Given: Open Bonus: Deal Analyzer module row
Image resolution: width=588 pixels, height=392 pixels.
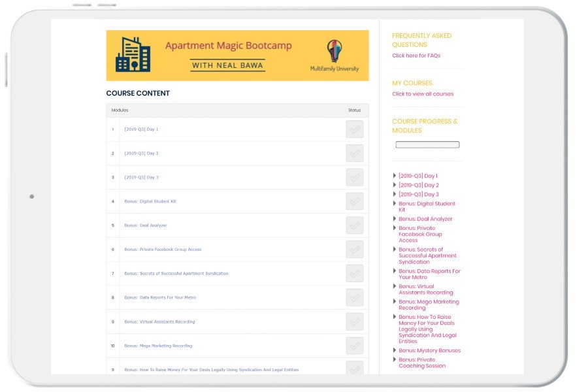Looking at the screenshot, I should point(146,225).
